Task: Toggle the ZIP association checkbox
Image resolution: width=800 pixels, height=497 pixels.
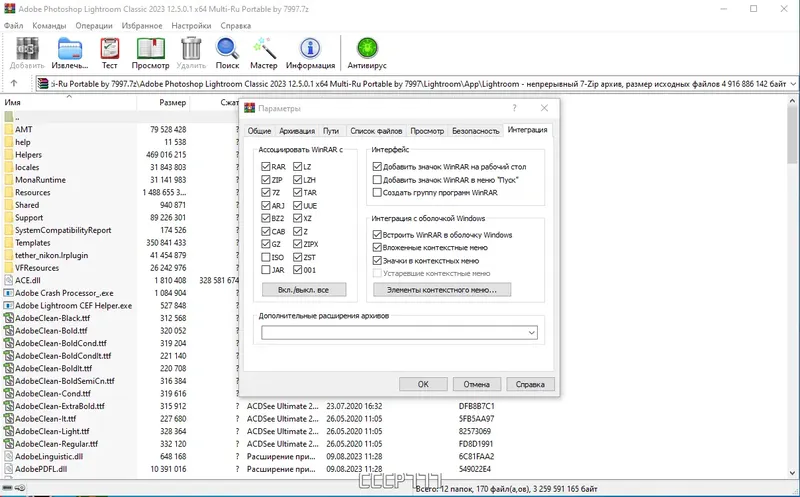Action: tap(265, 180)
